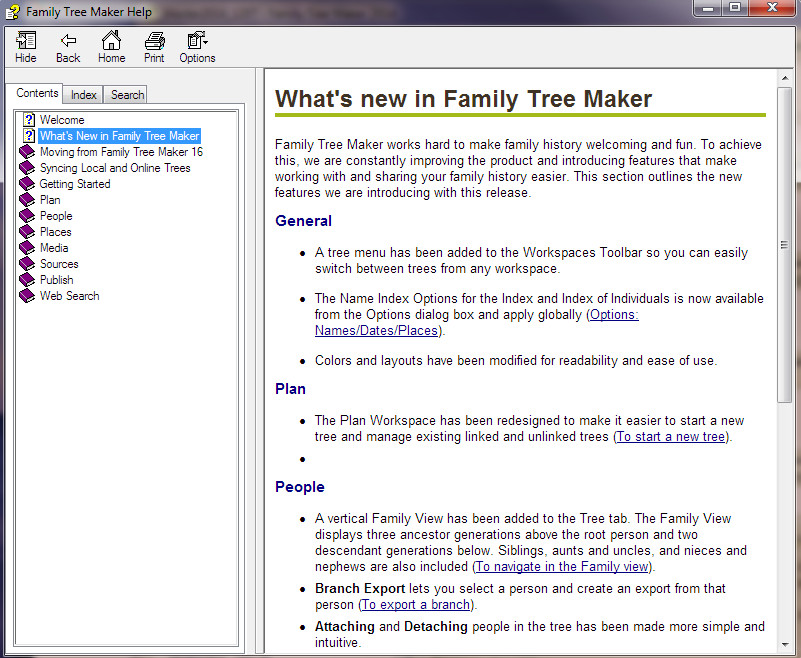Expand the Sources book icon
The height and width of the screenshot is (658, 801).
tap(27, 264)
